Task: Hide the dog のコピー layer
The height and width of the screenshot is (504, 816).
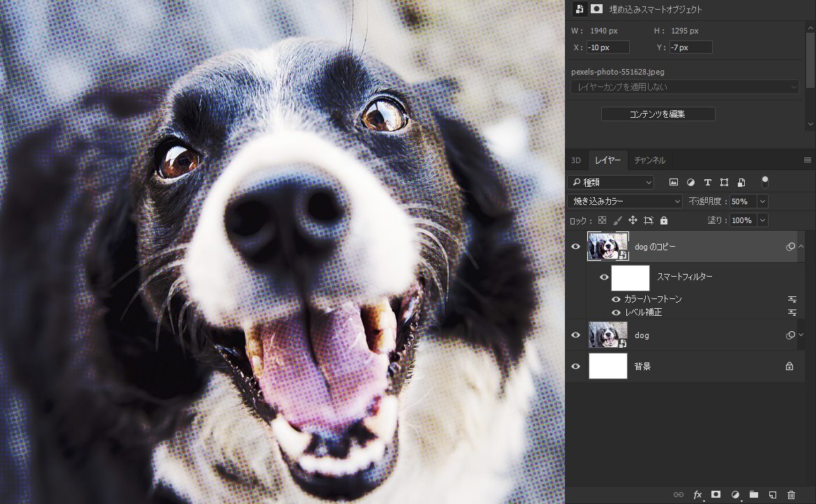Action: 575,247
